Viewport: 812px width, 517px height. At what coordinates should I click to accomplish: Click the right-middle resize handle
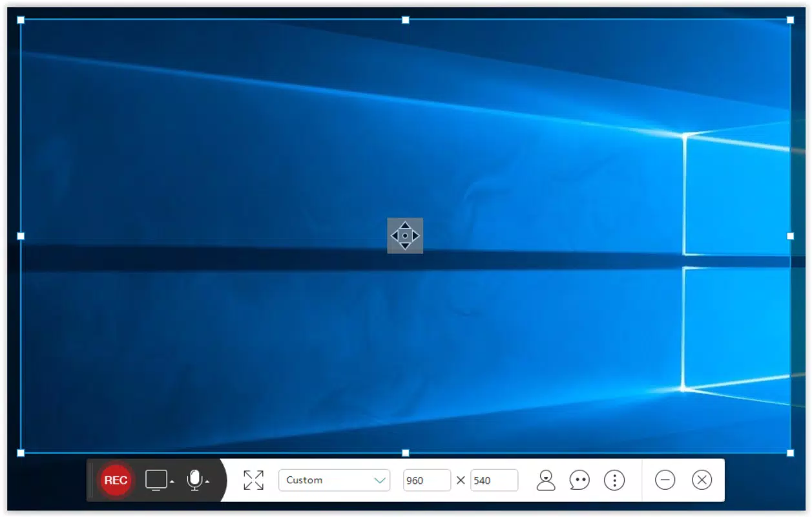coord(791,236)
